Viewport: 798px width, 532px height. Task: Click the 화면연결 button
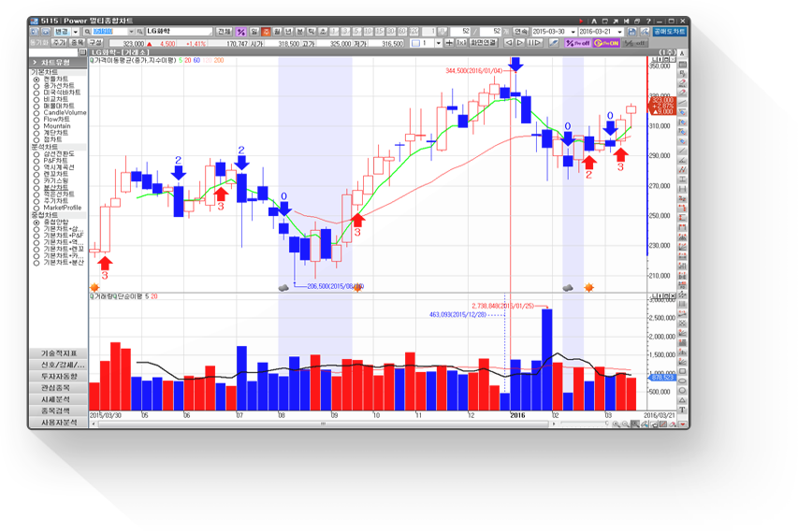(483, 43)
